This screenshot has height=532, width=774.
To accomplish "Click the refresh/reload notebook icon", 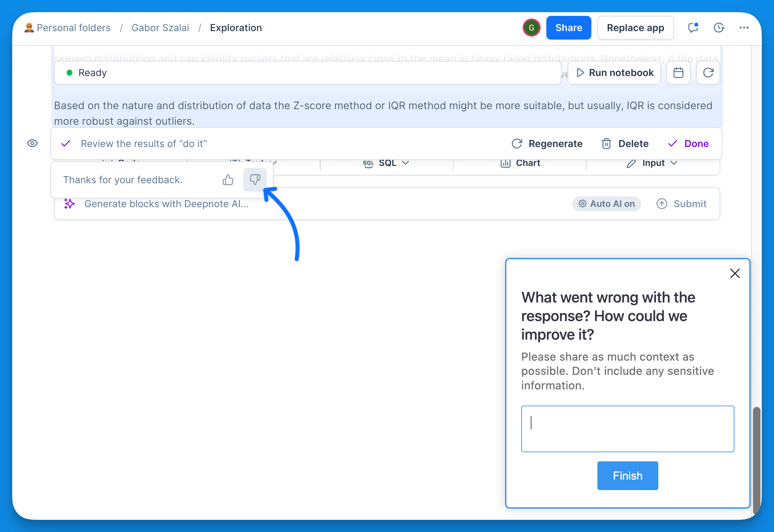I will 709,72.
